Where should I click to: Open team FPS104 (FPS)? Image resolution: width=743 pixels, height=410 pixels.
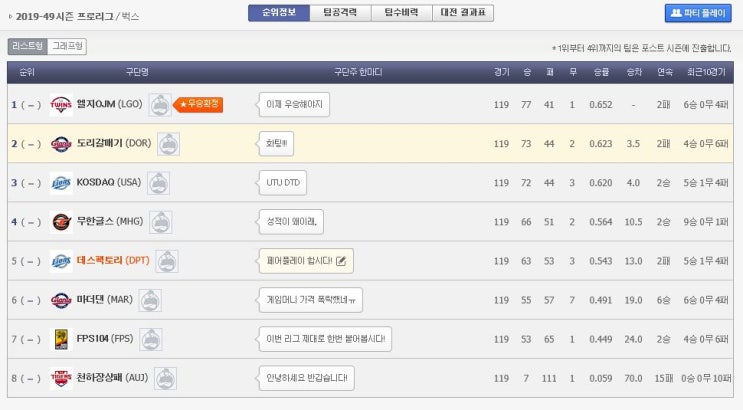pyautogui.click(x=105, y=339)
